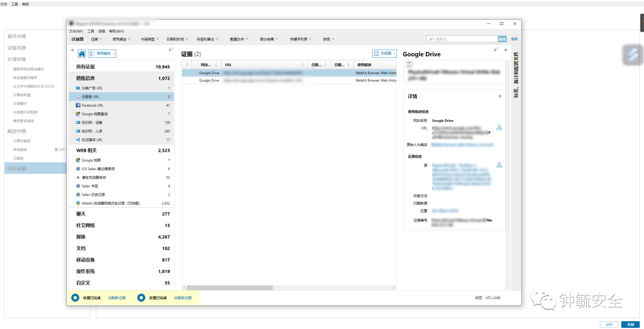Click the relation icon next to 源 detail
This screenshot has width=644, height=329.
[x=499, y=165]
